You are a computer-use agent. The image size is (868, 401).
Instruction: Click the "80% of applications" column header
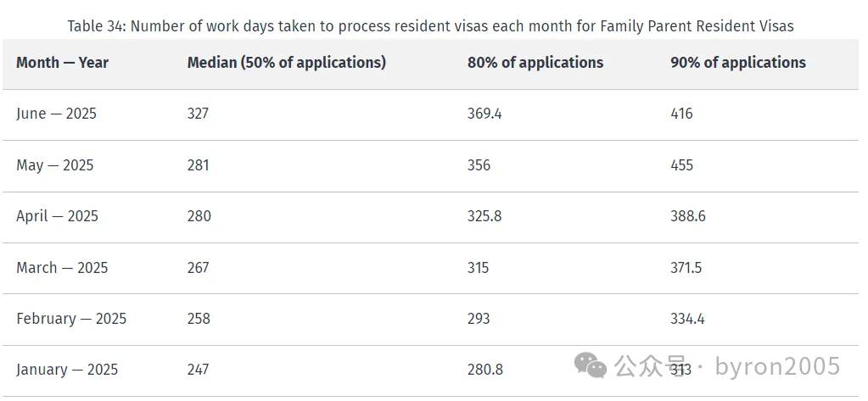tap(535, 63)
